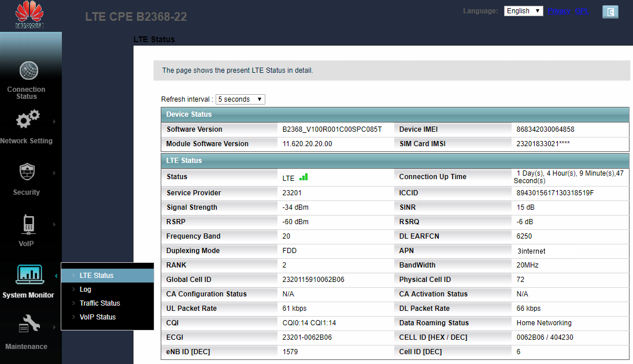The width and height of the screenshot is (633, 364).
Task: Click Global Cell ID value 2320115910062B06
Action: 313,280
